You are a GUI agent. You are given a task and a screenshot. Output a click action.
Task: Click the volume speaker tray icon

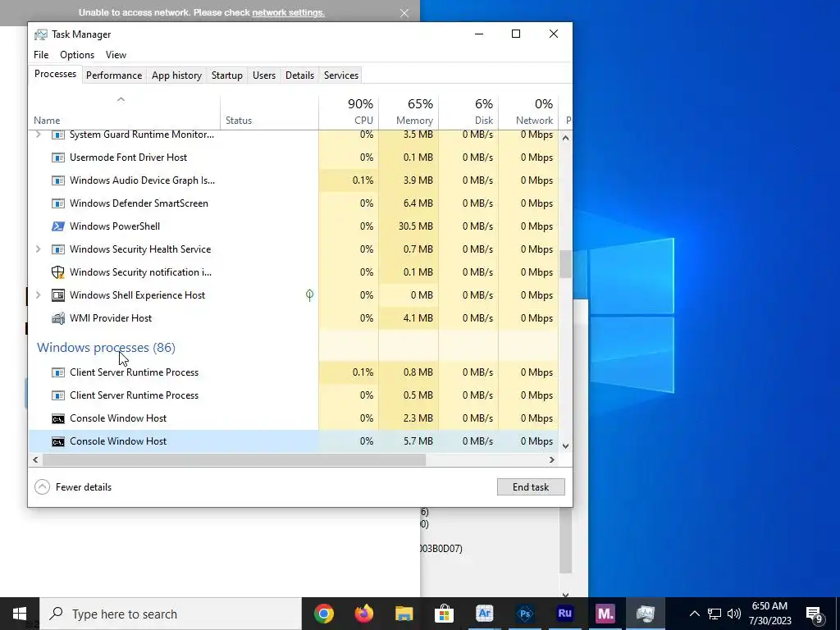(734, 614)
